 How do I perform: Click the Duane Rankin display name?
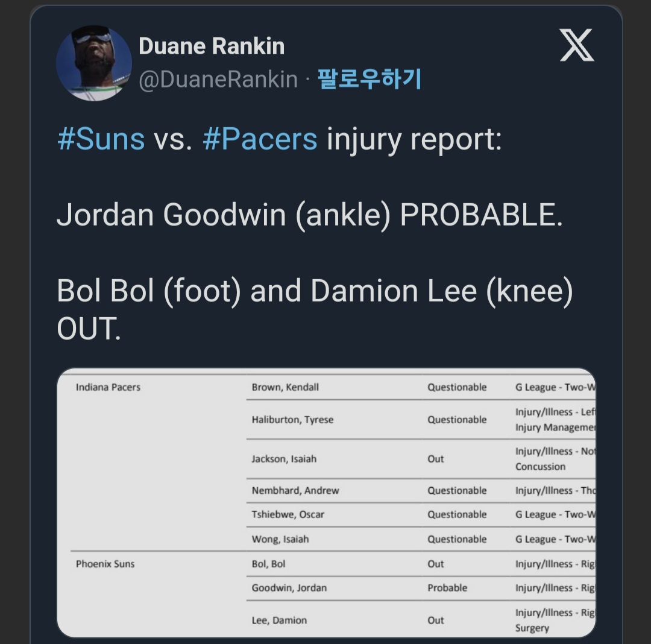(x=212, y=46)
